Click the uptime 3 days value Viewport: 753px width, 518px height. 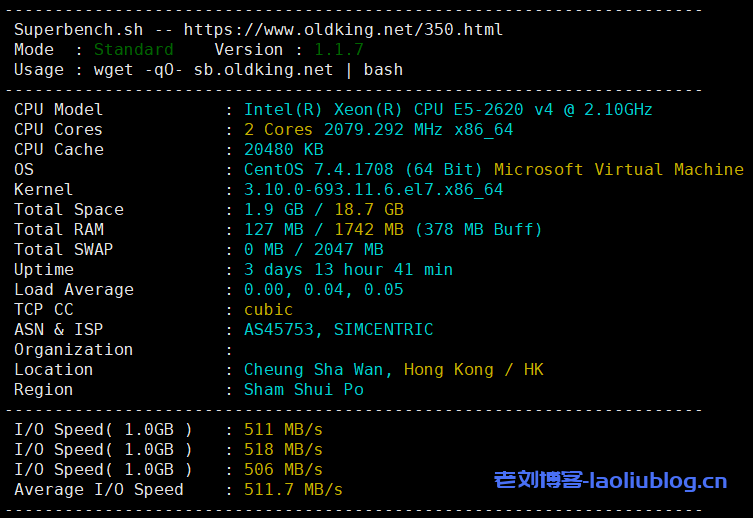(348, 270)
